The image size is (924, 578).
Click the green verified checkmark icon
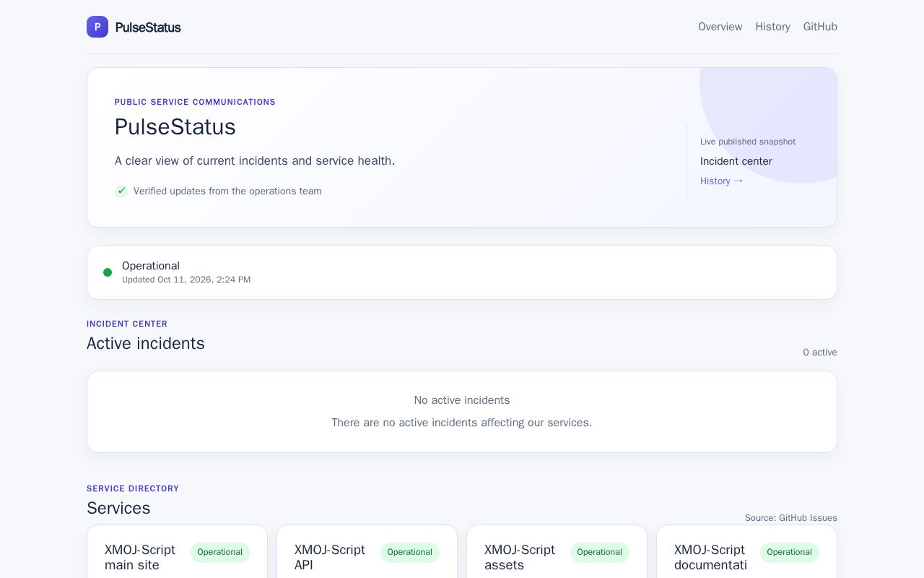point(121,191)
